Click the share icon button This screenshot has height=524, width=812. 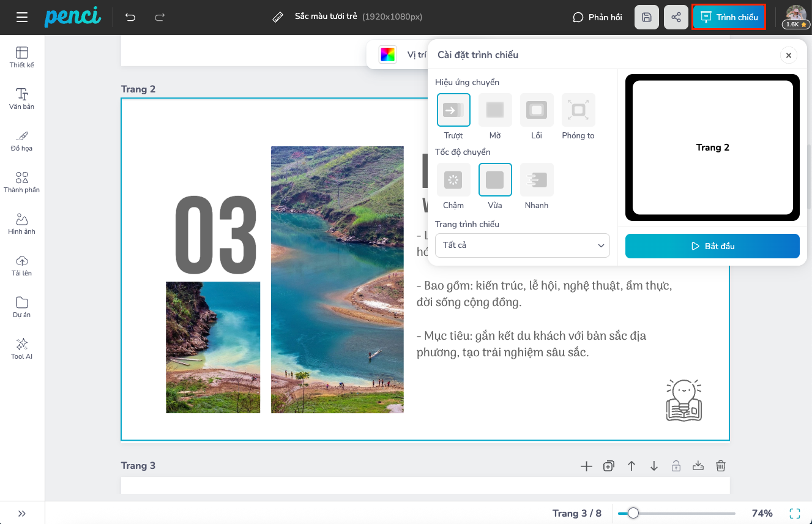tap(676, 17)
